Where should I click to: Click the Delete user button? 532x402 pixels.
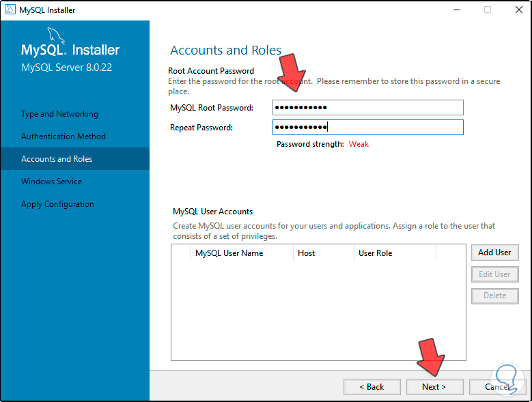click(494, 296)
